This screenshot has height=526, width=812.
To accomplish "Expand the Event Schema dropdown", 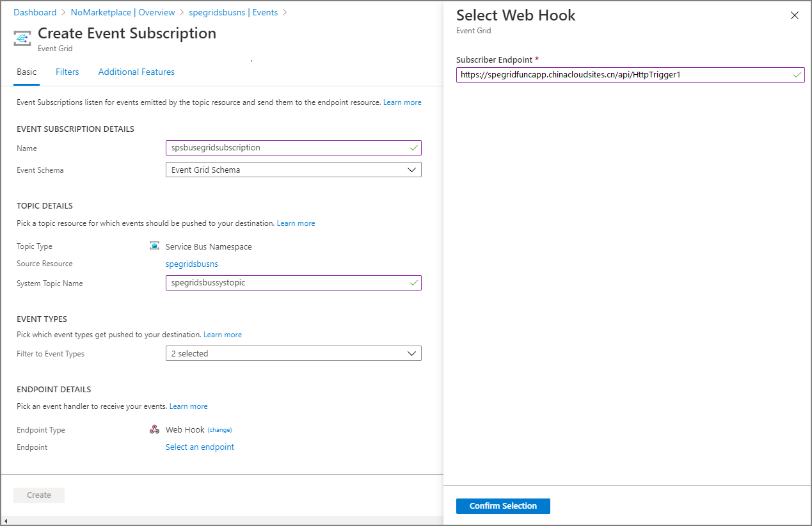I will coord(293,170).
